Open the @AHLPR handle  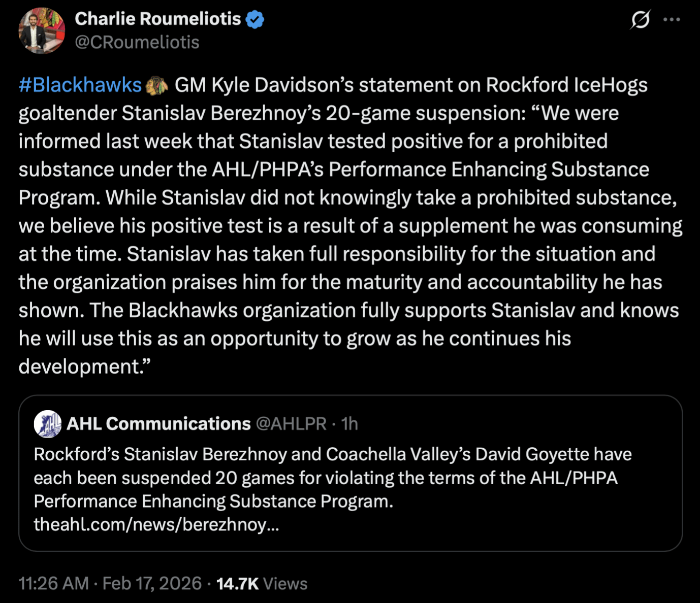pyautogui.click(x=291, y=423)
